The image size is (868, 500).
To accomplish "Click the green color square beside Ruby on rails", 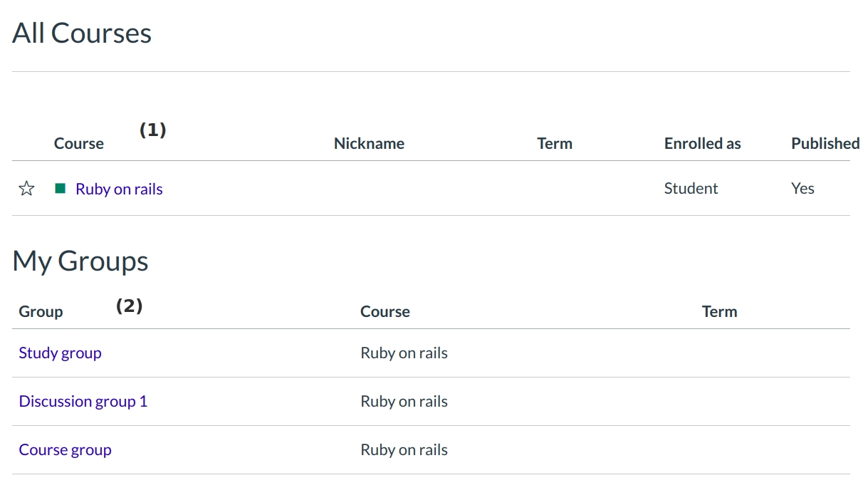I will coord(61,189).
